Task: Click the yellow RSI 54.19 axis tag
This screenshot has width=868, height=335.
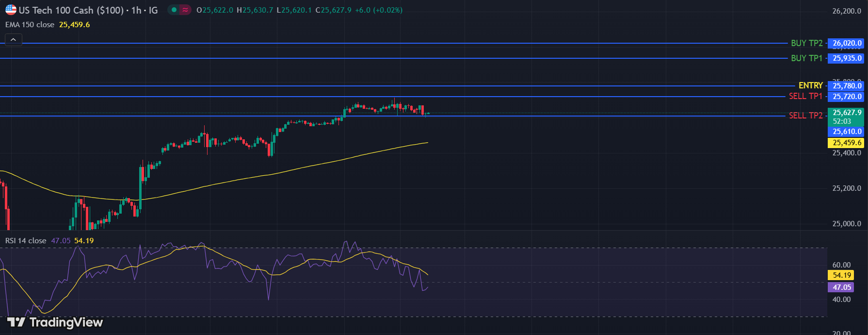Action: (842, 275)
